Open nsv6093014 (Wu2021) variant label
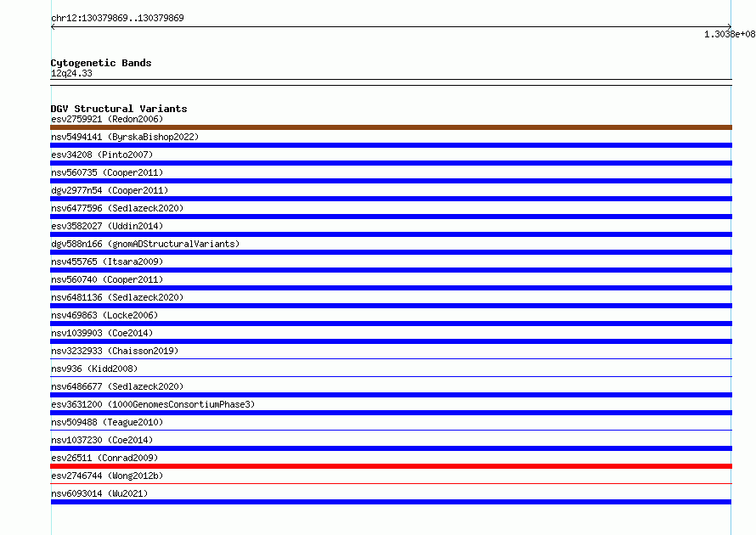756x535 pixels. click(99, 493)
